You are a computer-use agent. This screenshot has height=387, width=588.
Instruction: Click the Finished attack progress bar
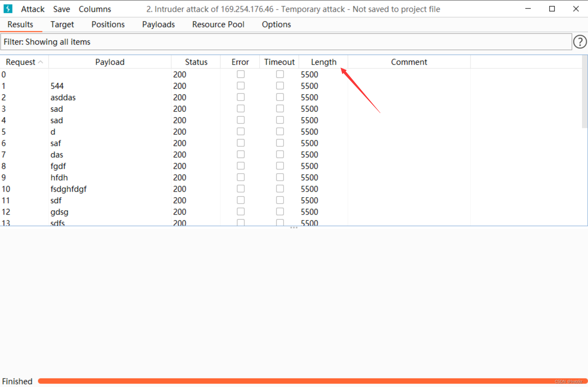click(x=312, y=381)
